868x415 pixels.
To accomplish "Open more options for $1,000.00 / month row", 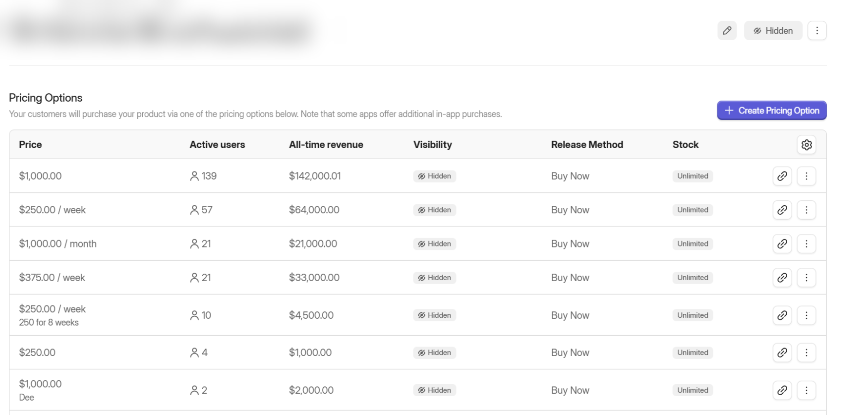I will (x=807, y=244).
